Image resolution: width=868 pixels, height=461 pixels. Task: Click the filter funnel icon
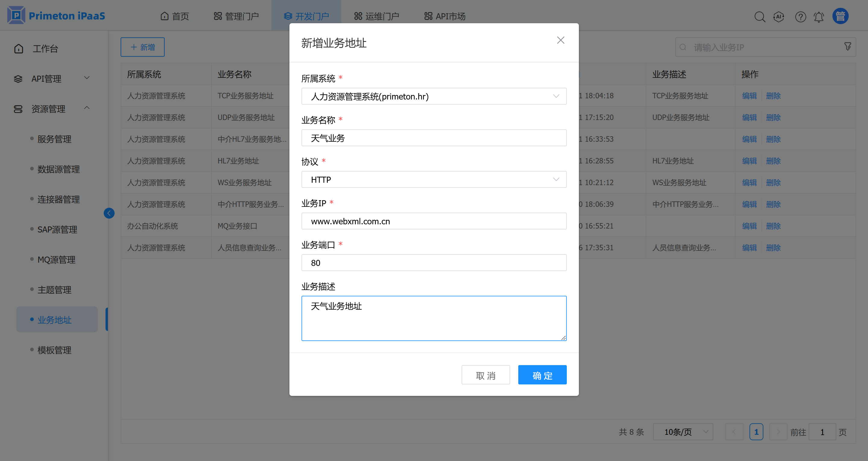(x=848, y=47)
